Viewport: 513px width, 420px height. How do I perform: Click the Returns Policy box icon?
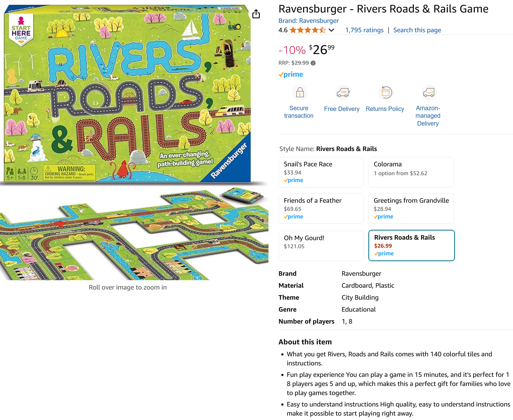click(386, 93)
